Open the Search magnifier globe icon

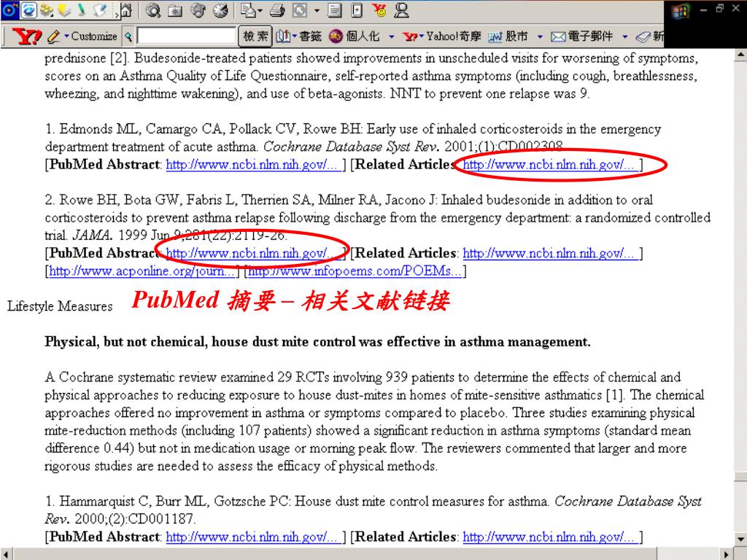click(x=153, y=11)
